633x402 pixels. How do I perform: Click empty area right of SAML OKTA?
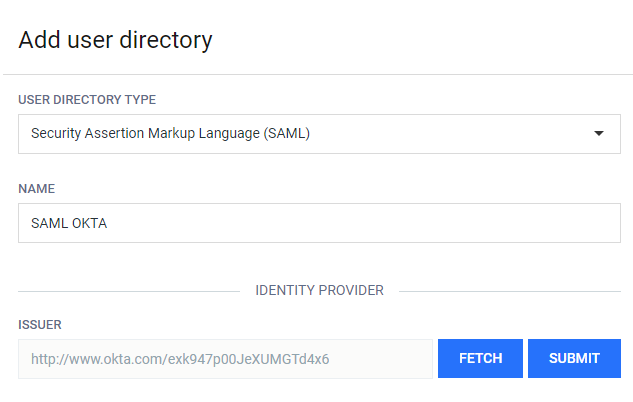point(363,223)
